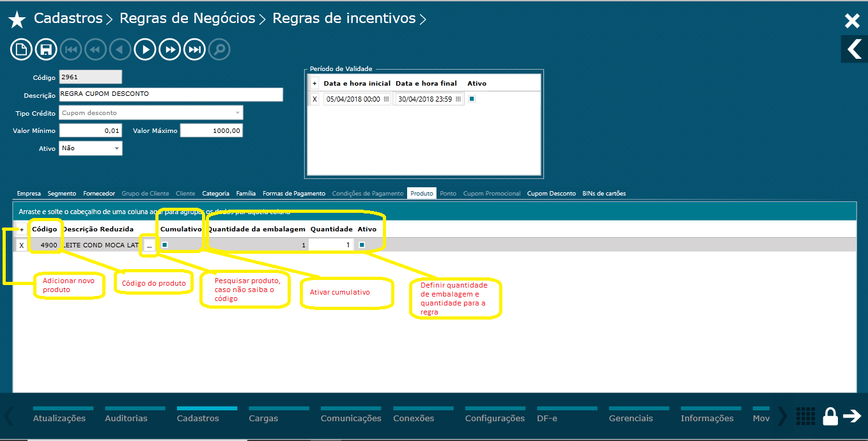868x441 pixels.
Task: Open the search magnifier icon
Action: [219, 49]
